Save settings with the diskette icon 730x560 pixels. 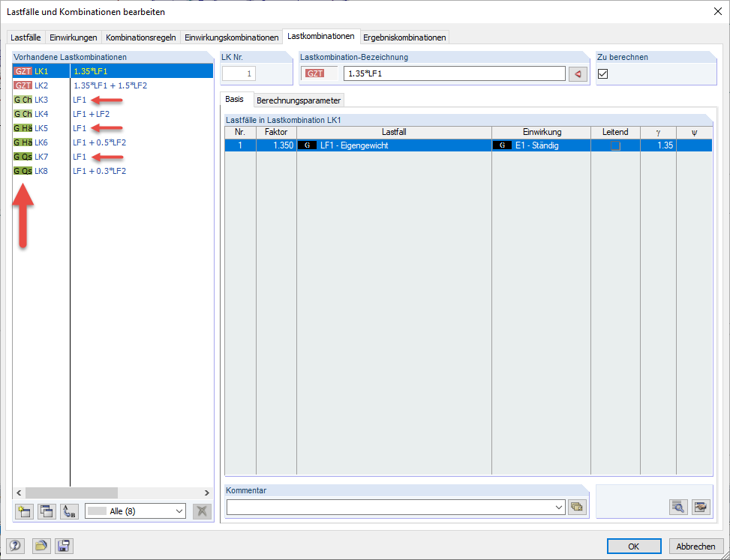click(64, 546)
